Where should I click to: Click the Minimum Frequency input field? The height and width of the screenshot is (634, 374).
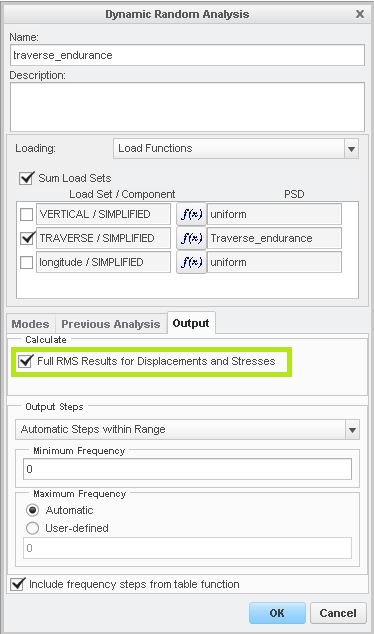[x=187, y=469]
